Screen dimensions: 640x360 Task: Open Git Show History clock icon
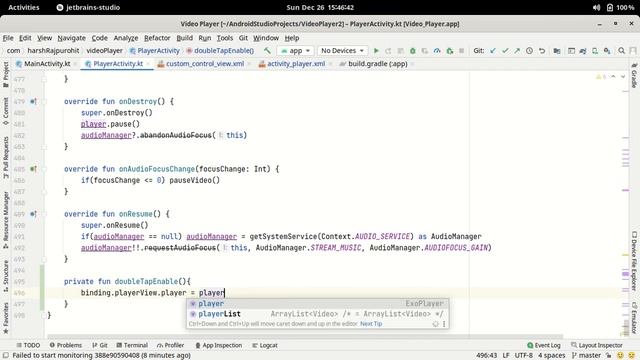(x=529, y=51)
